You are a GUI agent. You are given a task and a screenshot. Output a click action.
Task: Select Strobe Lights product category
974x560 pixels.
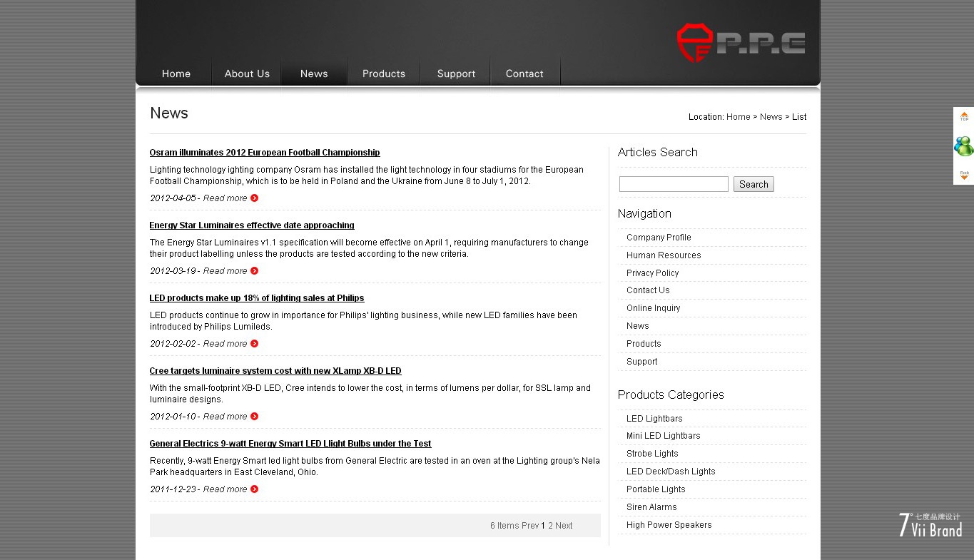(652, 454)
